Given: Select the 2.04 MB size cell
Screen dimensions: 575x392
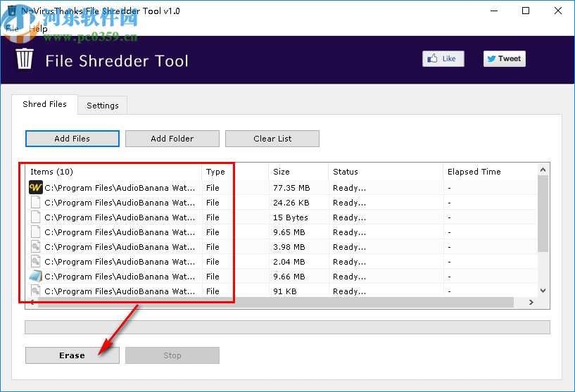Looking at the screenshot, I should (289, 262).
